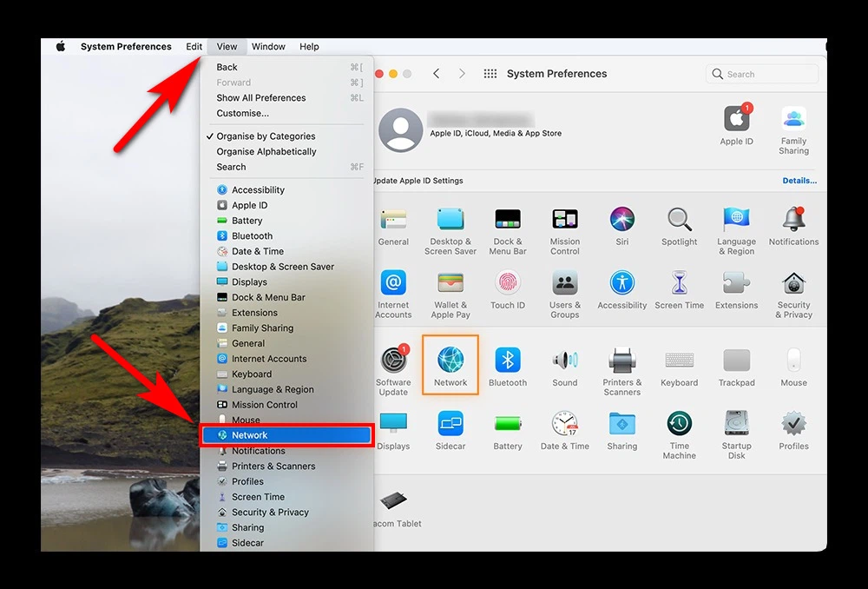Click the forward chevron in window toolbar
Screen dimensions: 868x589
[x=462, y=74]
